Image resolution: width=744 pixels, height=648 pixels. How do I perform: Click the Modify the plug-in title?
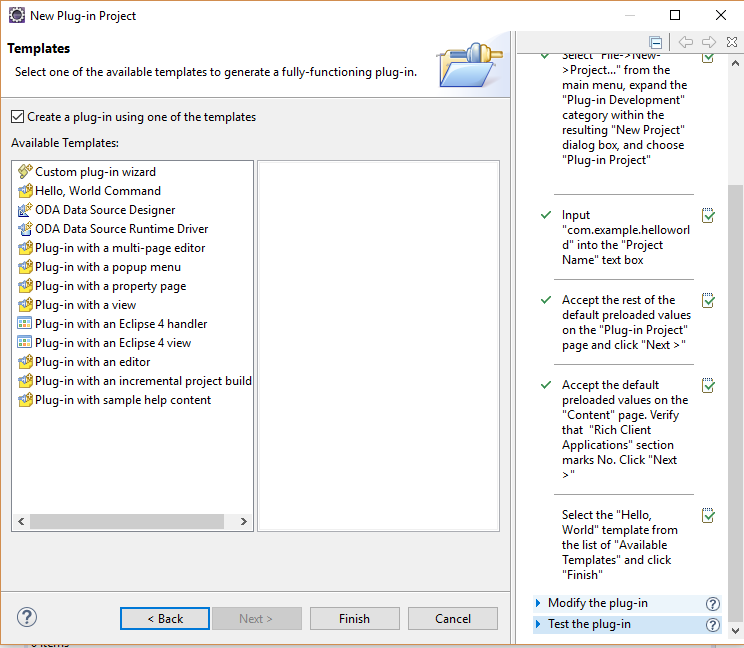click(x=598, y=603)
